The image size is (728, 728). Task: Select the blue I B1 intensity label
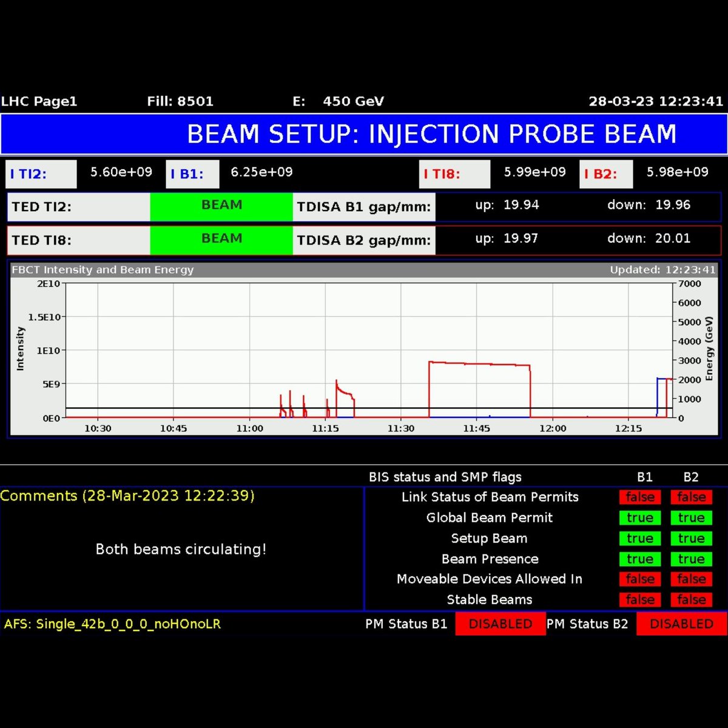pos(192,174)
